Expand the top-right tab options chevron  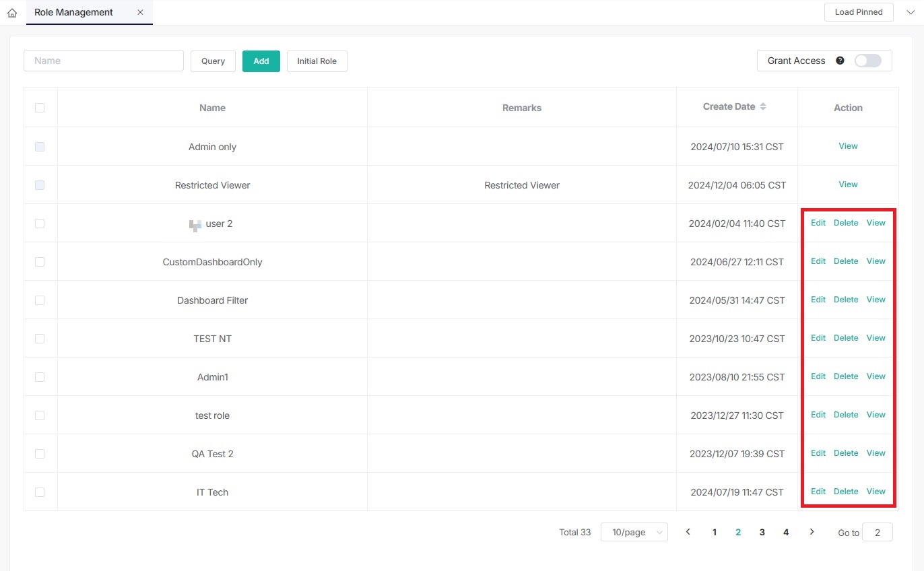[x=911, y=12]
